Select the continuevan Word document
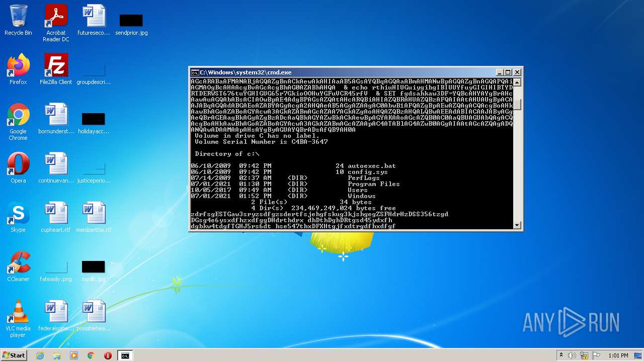Image resolution: width=644 pixels, height=362 pixels. (x=56, y=168)
